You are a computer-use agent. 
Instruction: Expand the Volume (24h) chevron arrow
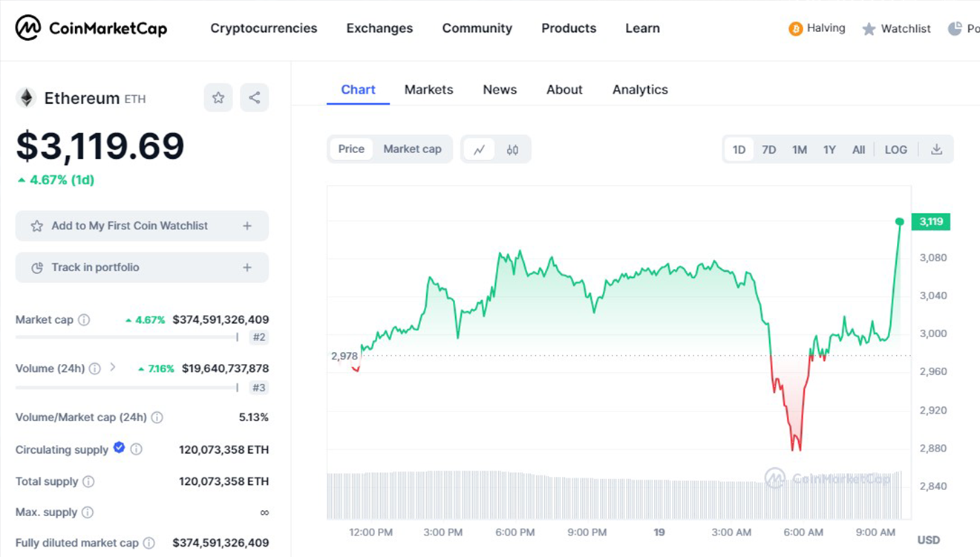coord(113,367)
